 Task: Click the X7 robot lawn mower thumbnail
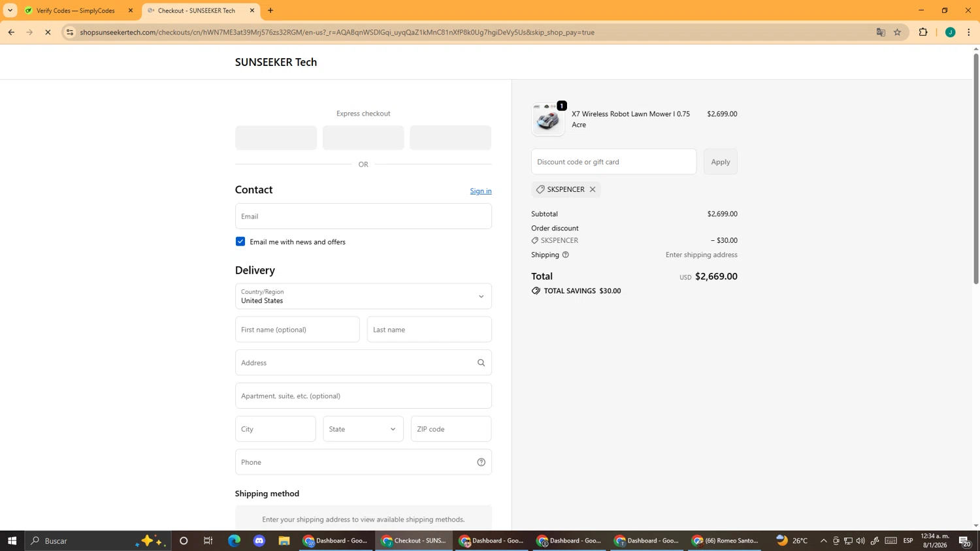click(548, 119)
